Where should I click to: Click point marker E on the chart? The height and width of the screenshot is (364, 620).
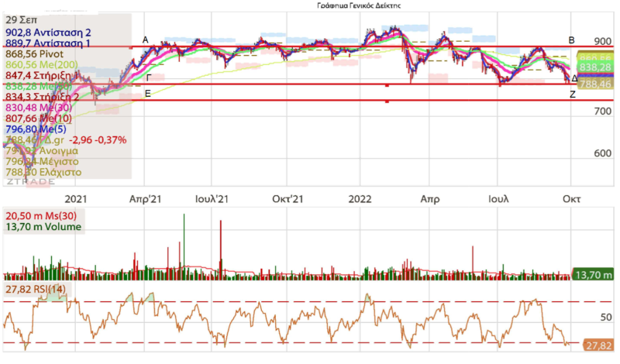[147, 93]
